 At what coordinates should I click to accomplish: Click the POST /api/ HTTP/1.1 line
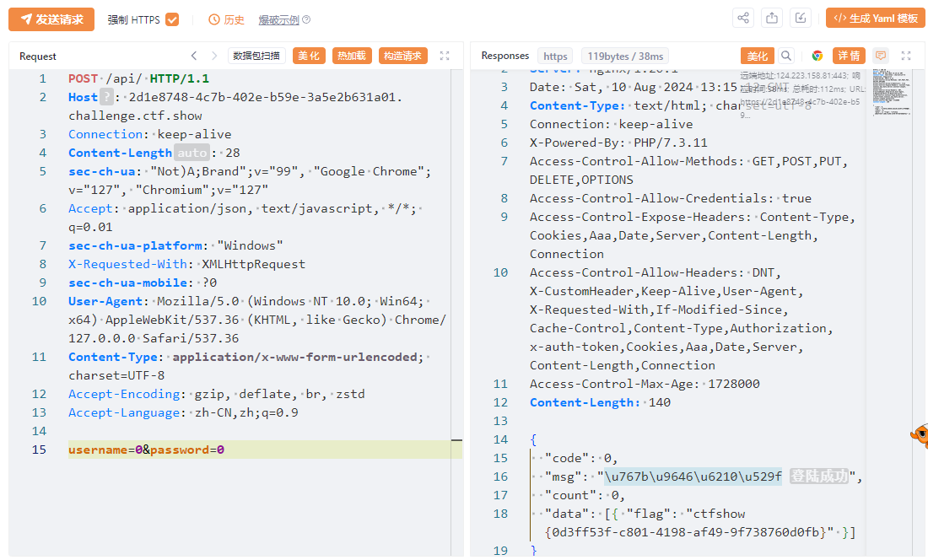(138, 78)
